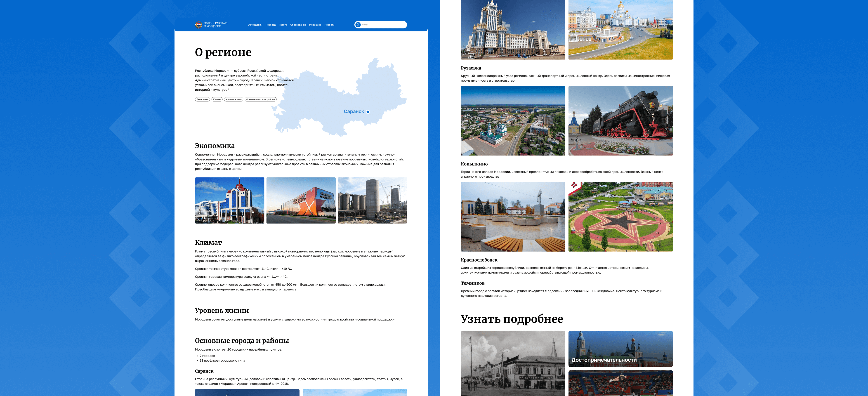Open the red-blue government building photo
This screenshot has height=396, width=868.
coord(229,200)
